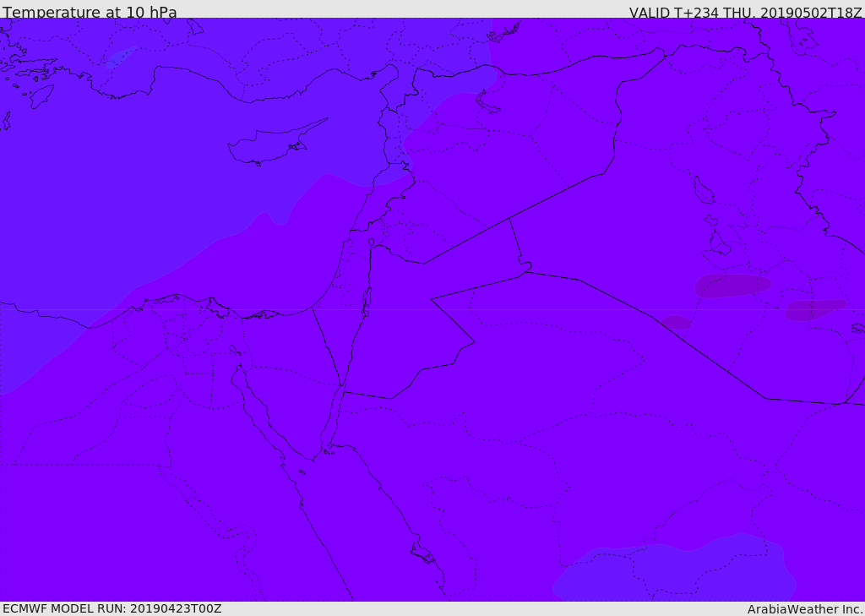Click the 'VALID T+234 THU. 20190502T18Z' label
Screen dimensions: 865x616
coord(745,12)
